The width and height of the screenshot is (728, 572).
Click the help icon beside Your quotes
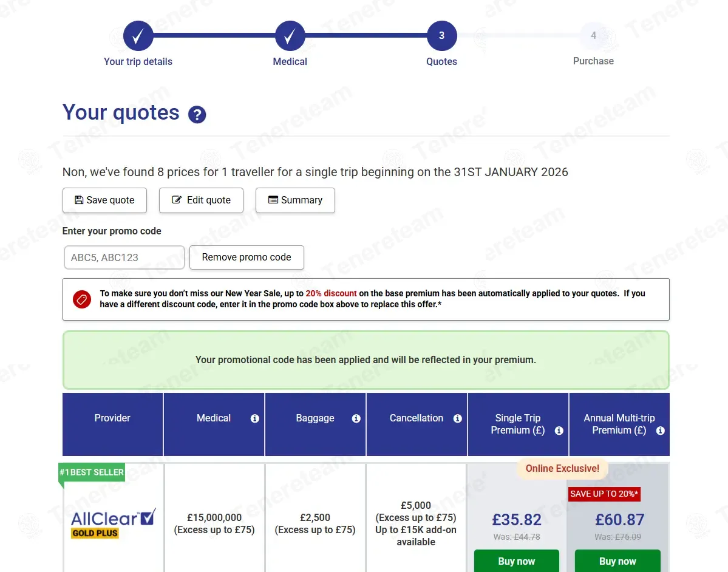(197, 114)
